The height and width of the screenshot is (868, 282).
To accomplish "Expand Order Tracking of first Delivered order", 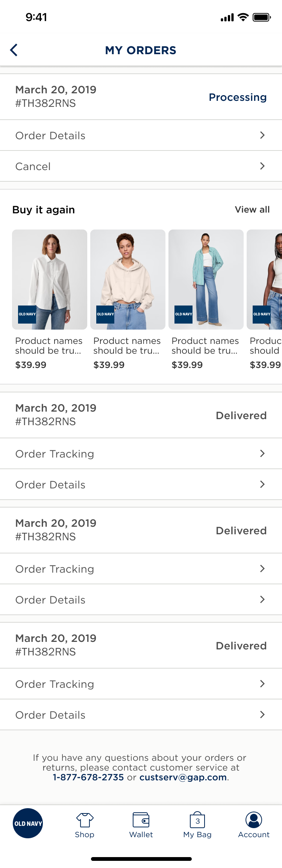I will [141, 454].
